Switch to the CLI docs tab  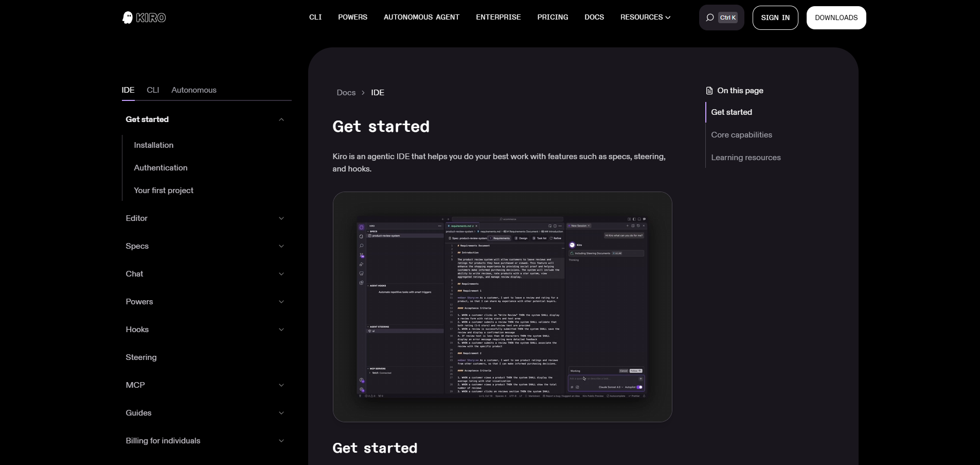pyautogui.click(x=153, y=90)
